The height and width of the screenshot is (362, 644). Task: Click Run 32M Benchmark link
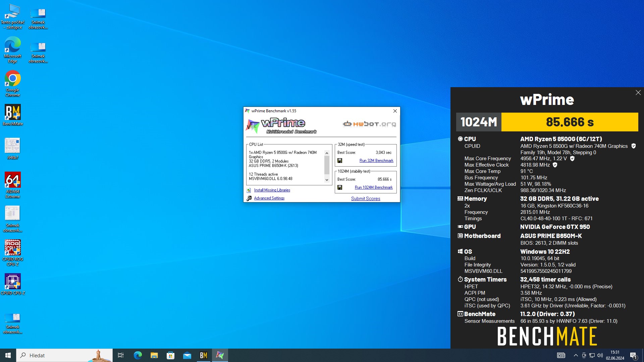coord(376,161)
